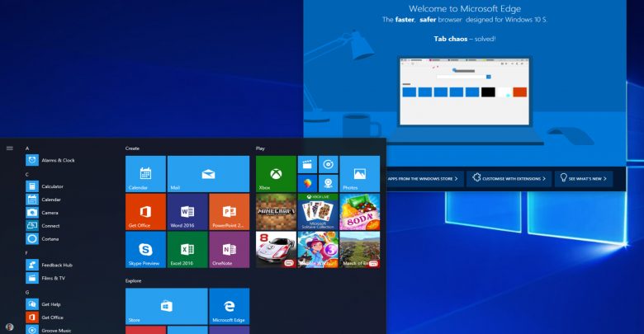Open Connect from the app list

point(43,226)
